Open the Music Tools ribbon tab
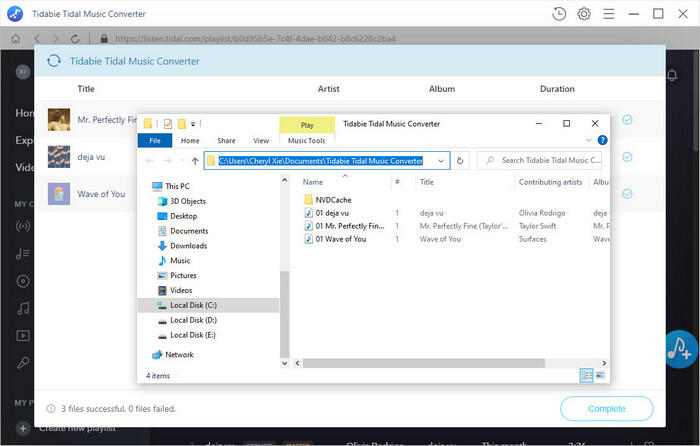Image resolution: width=700 pixels, height=446 pixels. (x=307, y=141)
